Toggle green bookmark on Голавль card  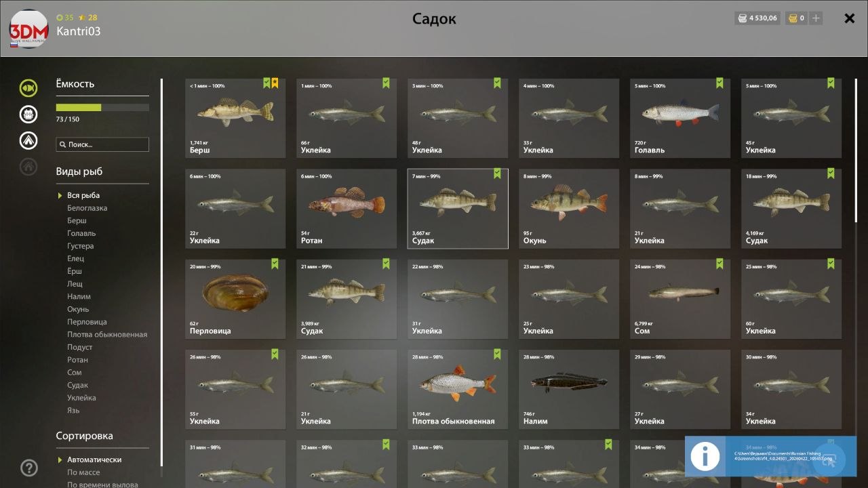point(719,83)
